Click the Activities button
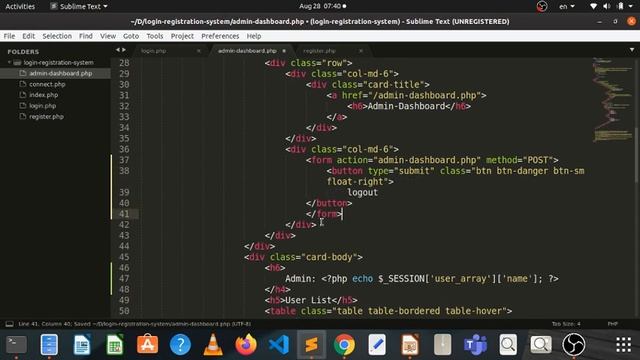This screenshot has width=640, height=360. 20,6
